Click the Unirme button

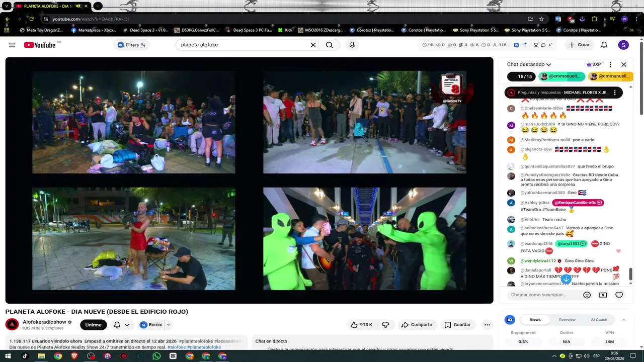[x=94, y=325]
